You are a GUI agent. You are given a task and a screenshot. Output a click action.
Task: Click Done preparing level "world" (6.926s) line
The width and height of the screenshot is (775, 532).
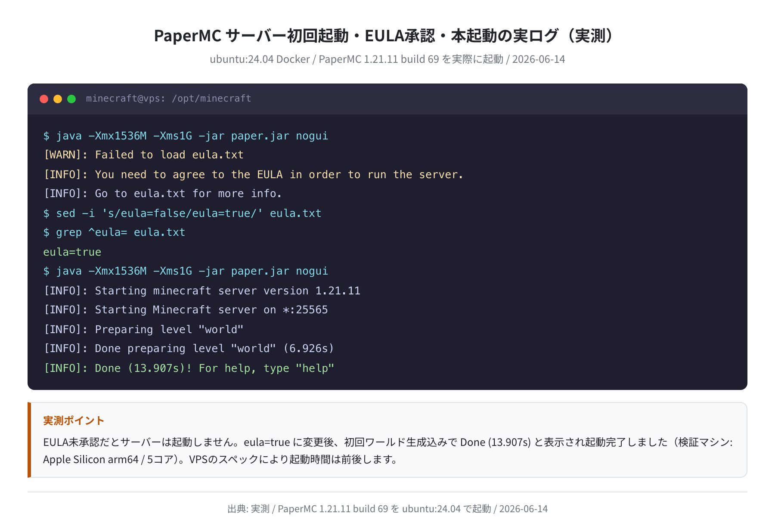coord(189,349)
